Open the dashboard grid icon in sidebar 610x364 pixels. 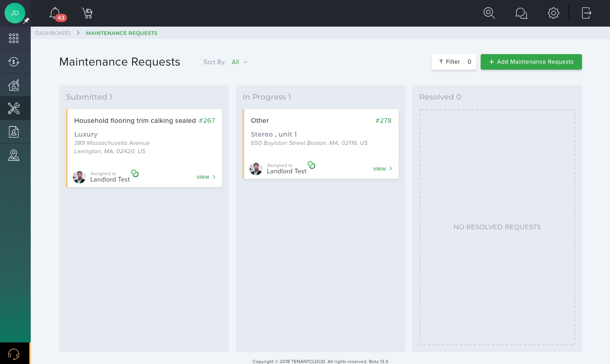14,38
